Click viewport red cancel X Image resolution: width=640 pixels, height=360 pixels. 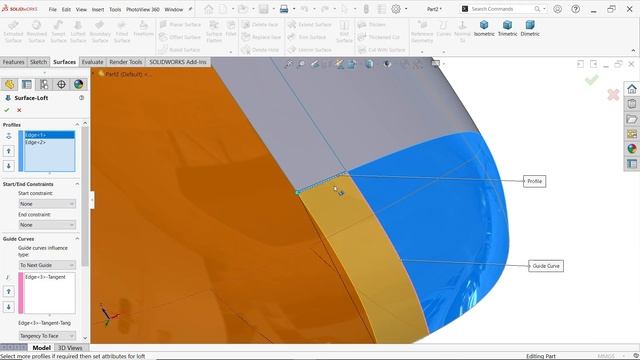[613, 95]
